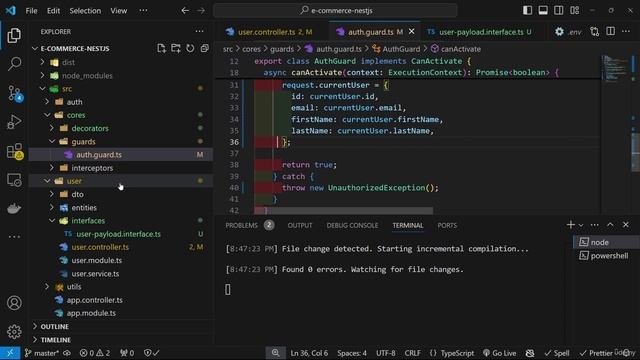640x360 pixels.
Task: Create a new terminal
Action: click(x=571, y=224)
